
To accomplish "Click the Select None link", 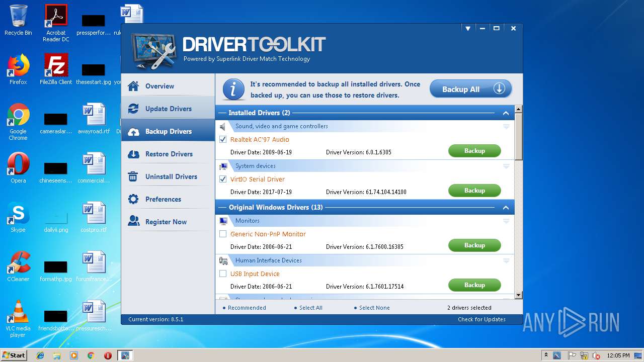I will pyautogui.click(x=374, y=308).
